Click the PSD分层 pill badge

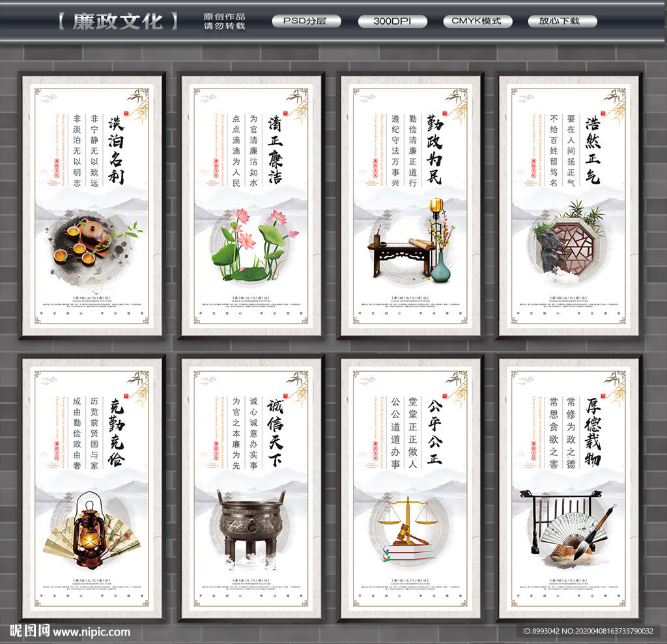pyautogui.click(x=306, y=21)
